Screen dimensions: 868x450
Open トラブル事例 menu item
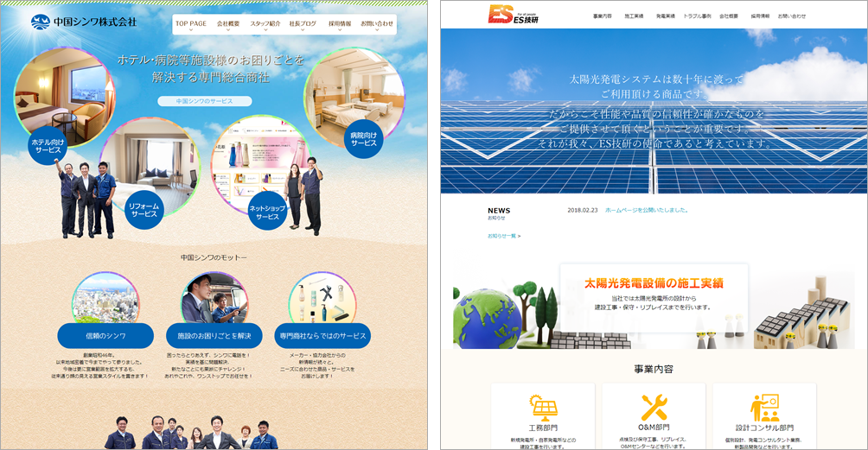click(x=698, y=16)
